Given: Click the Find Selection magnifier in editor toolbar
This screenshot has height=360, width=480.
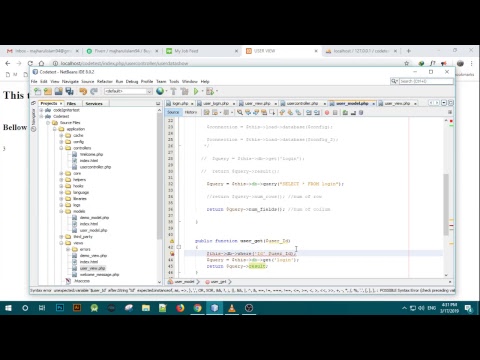Looking at the screenshot, I should [x=240, y=112].
